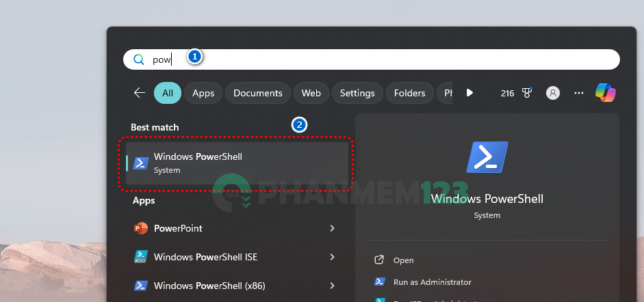Click the "Best match" heading text
This screenshot has height=302, width=644.
point(155,128)
